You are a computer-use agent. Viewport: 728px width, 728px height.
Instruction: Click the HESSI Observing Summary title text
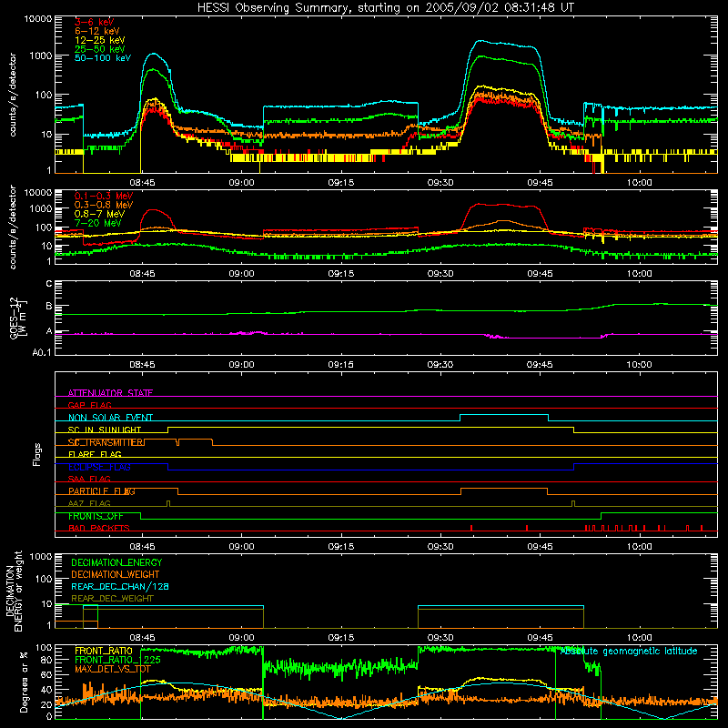pos(385,8)
